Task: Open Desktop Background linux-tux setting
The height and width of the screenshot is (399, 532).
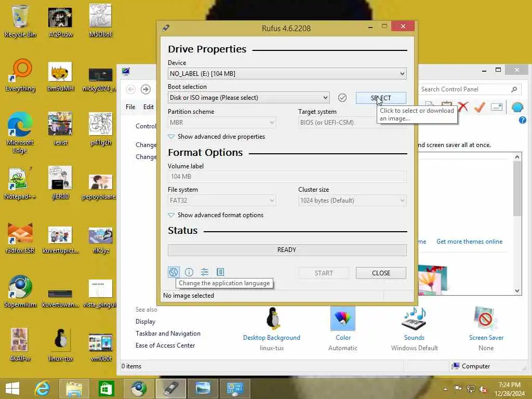Action: point(271,329)
